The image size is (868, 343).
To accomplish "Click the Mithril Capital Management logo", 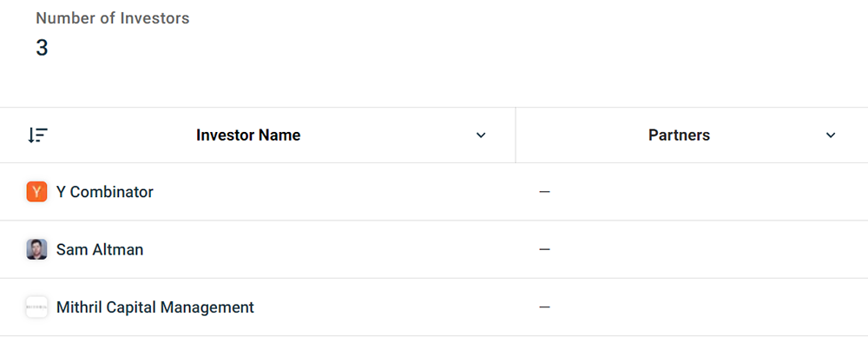I will (36, 307).
